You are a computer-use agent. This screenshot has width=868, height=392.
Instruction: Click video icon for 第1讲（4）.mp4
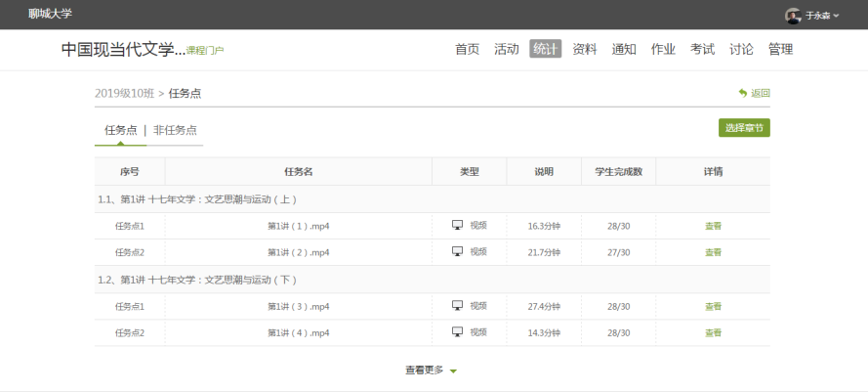(457, 332)
